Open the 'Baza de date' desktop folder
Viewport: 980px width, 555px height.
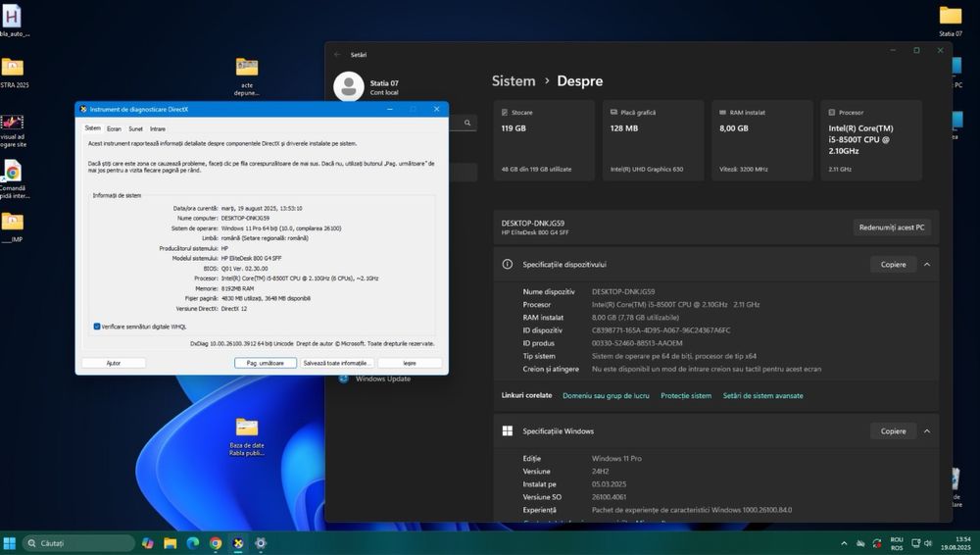[247, 428]
